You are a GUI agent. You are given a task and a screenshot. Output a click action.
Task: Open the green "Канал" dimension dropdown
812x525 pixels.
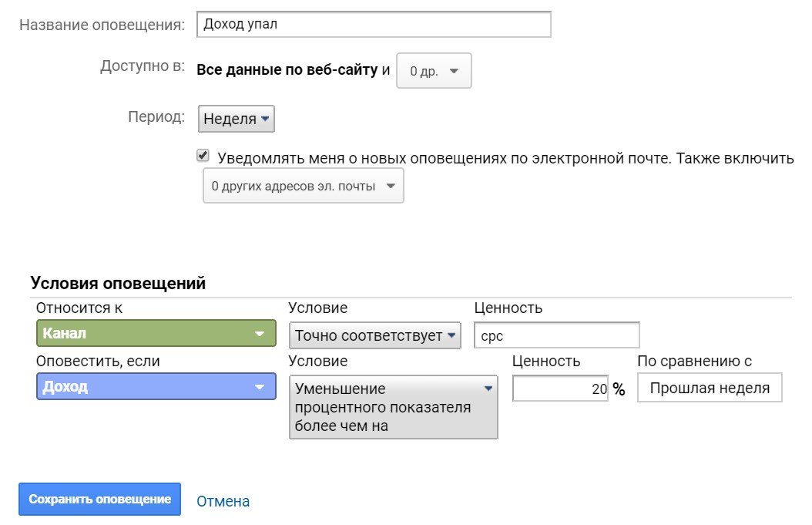pos(154,333)
